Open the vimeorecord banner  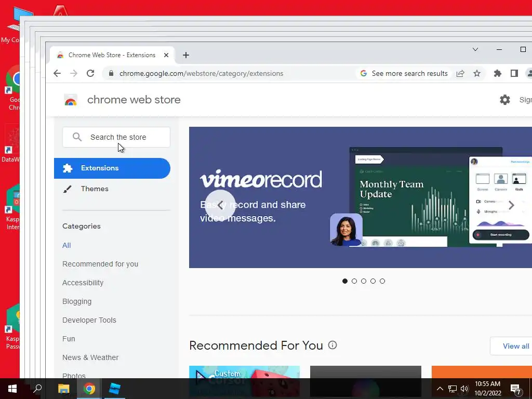(x=361, y=197)
